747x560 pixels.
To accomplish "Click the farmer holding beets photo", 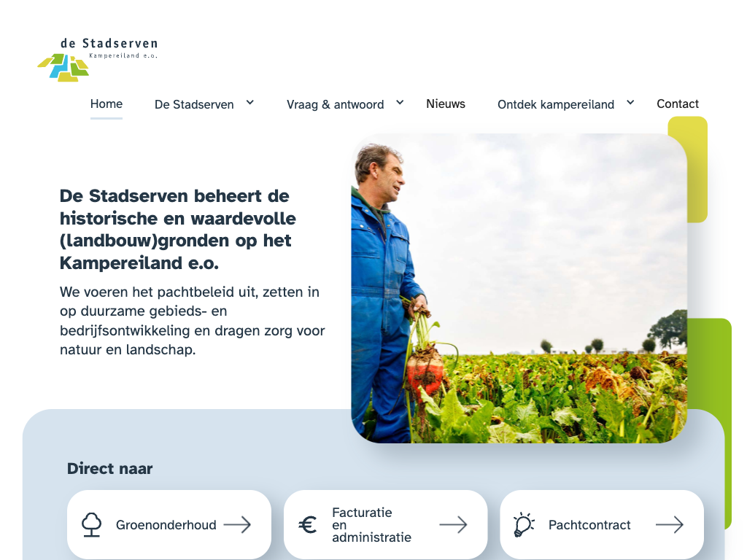I will [x=519, y=288].
